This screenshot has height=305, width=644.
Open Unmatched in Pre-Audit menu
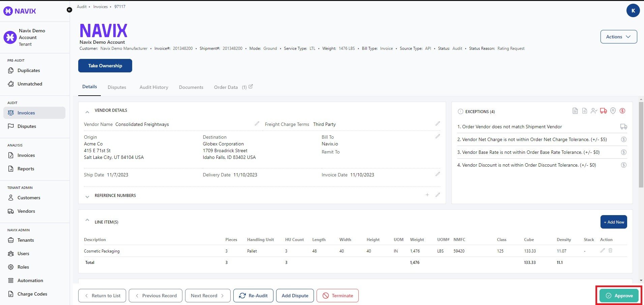click(34, 84)
